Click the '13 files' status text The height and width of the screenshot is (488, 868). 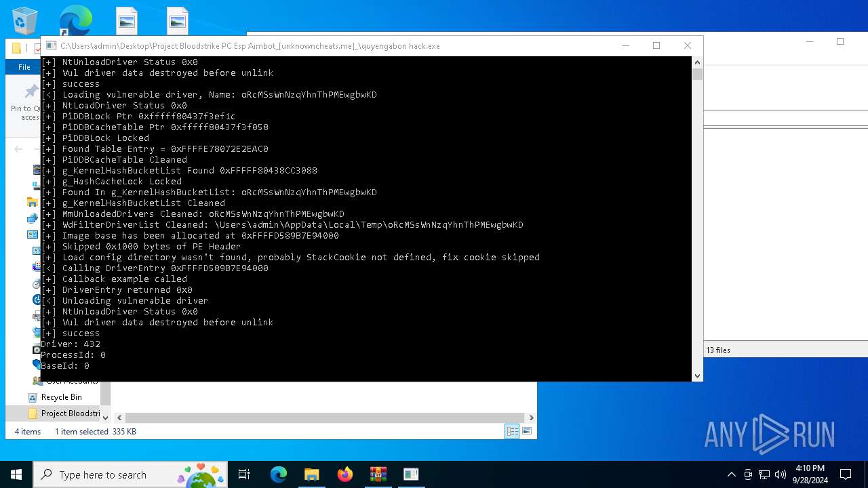(x=718, y=350)
